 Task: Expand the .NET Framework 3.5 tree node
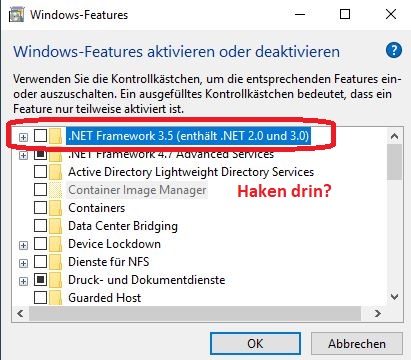point(23,137)
